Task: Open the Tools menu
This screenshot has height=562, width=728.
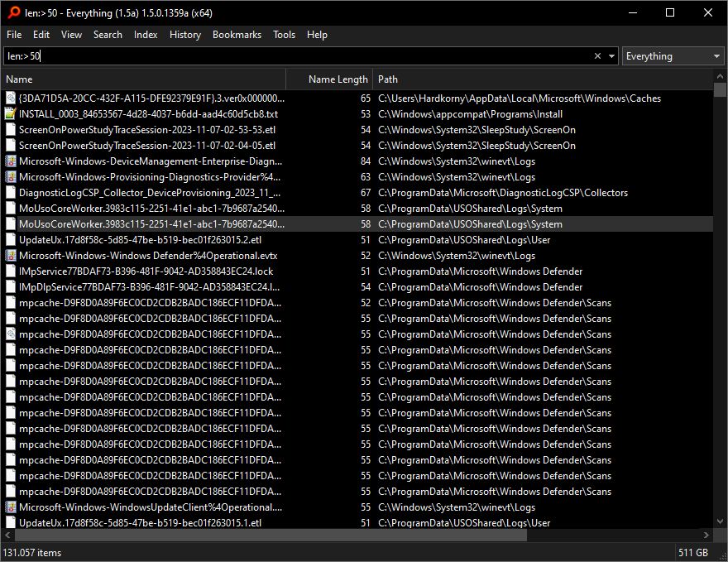Action: coord(284,35)
